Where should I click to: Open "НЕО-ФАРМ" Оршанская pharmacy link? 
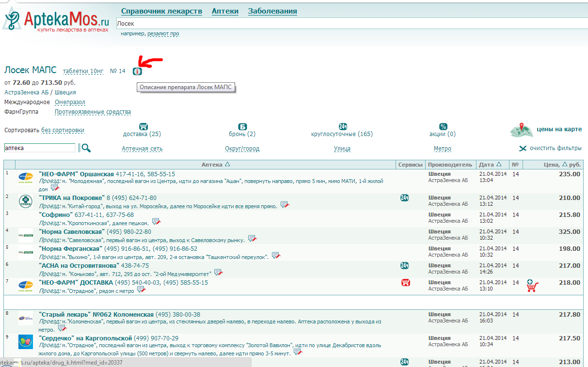pyautogui.click(x=76, y=174)
